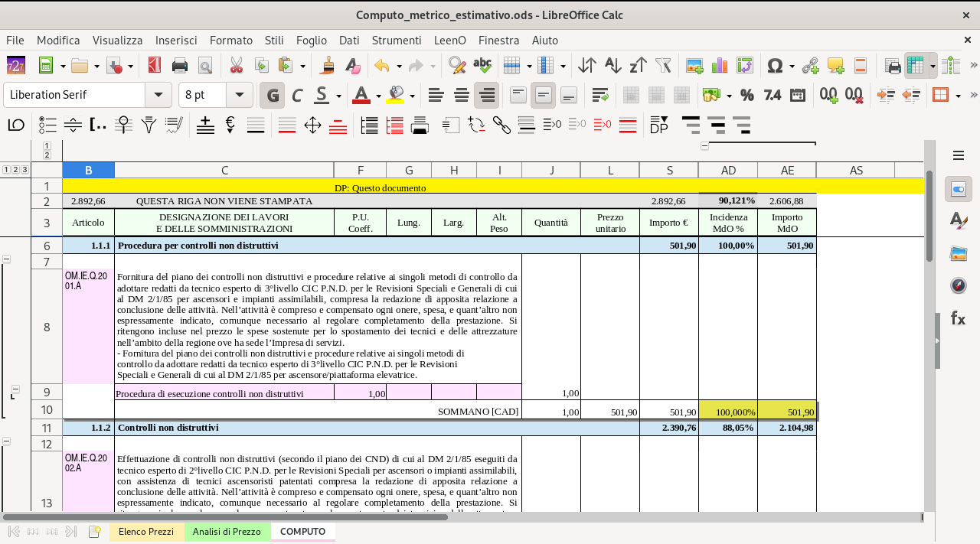980x544 pixels.
Task: Add a decimal place
Action: (x=828, y=96)
